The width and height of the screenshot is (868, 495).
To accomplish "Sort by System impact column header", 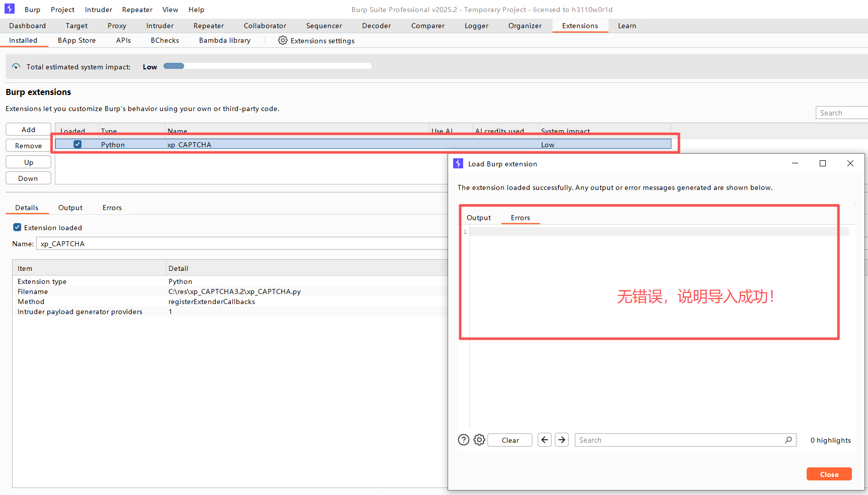I will [x=604, y=130].
